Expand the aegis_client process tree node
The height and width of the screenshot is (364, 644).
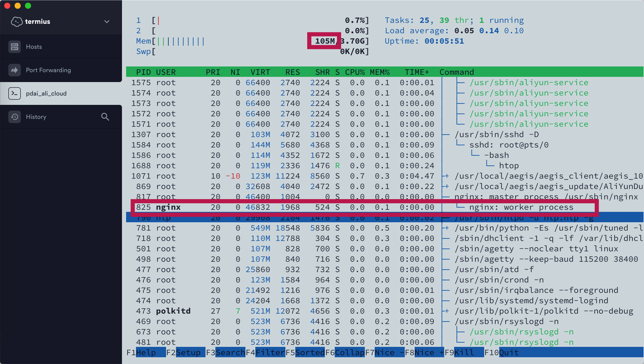(446, 176)
